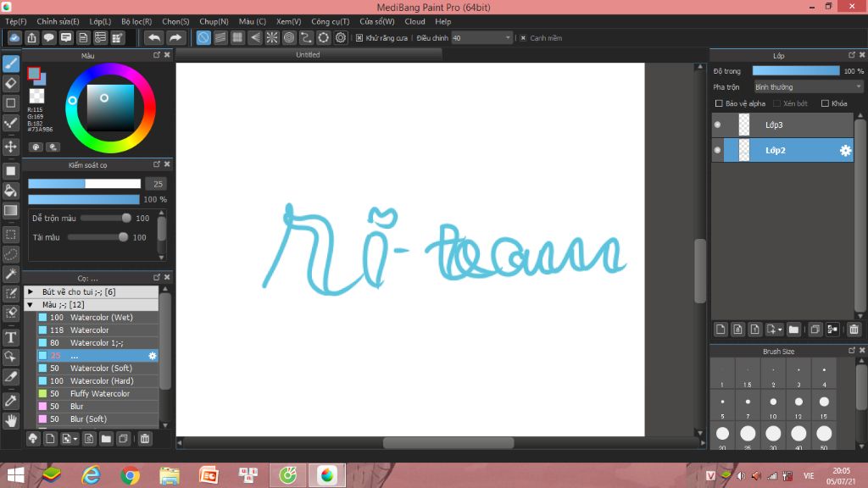868x488 pixels.
Task: Open the Chỉnh sửa(E) menu
Action: [58, 21]
